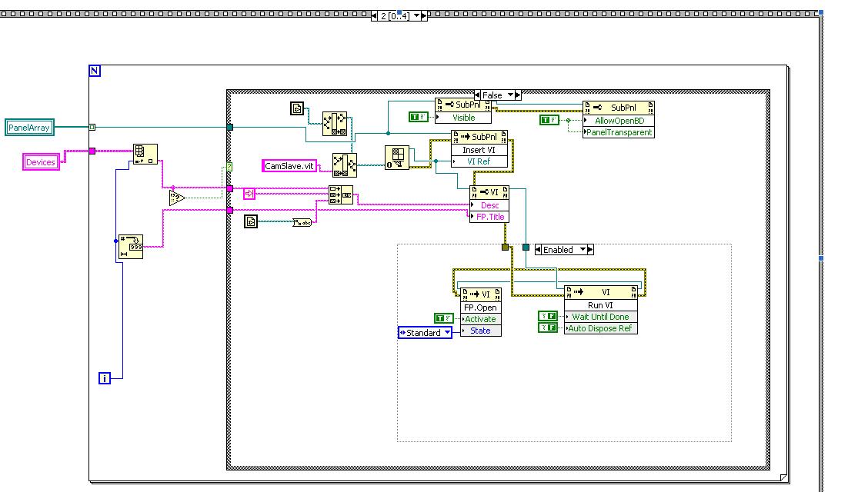
Task: Go to previous frame of the stacked sequence
Action: click(375, 16)
